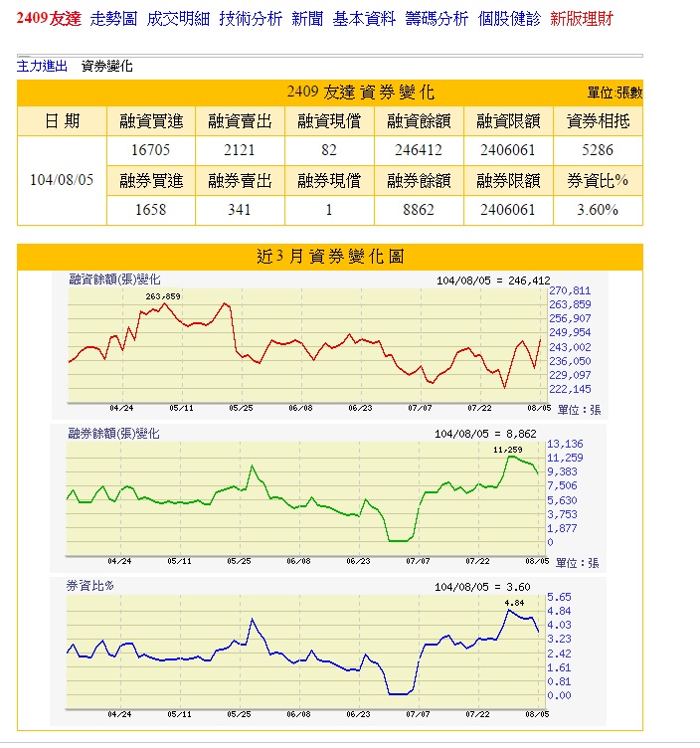Click the 104/08/05 = 3.60 chart readout
This screenshot has width=700, height=748.
coord(482,587)
